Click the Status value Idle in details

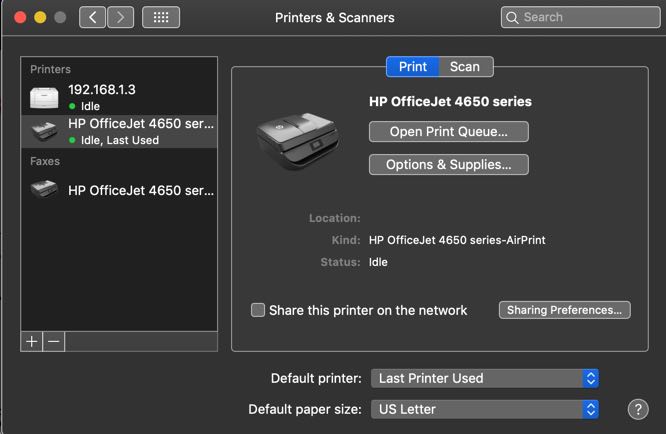[378, 262]
